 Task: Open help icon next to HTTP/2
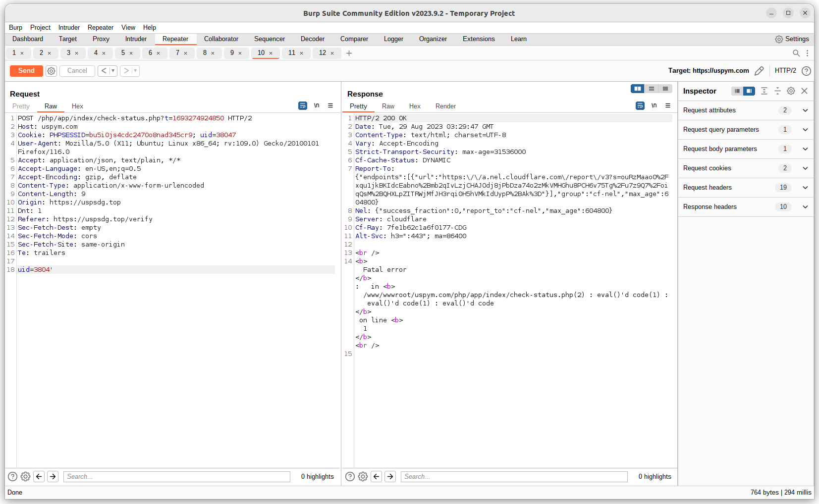click(x=806, y=71)
